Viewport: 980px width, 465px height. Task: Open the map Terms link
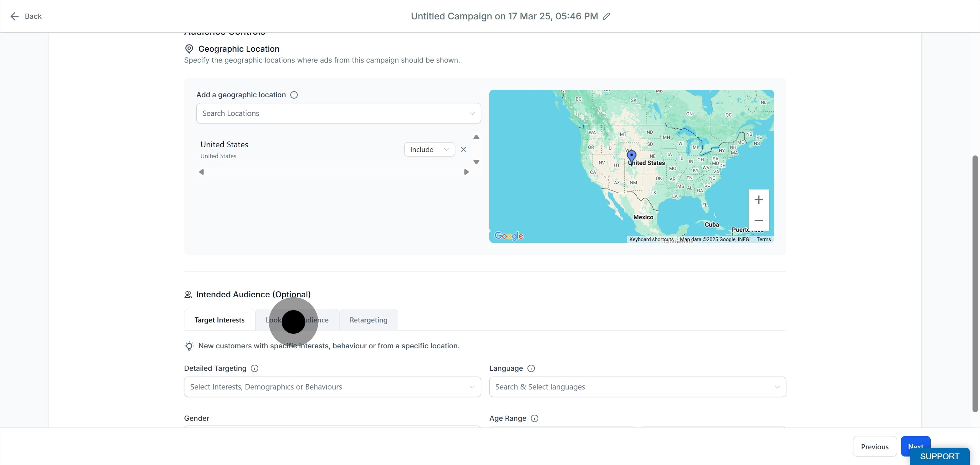tap(764, 239)
